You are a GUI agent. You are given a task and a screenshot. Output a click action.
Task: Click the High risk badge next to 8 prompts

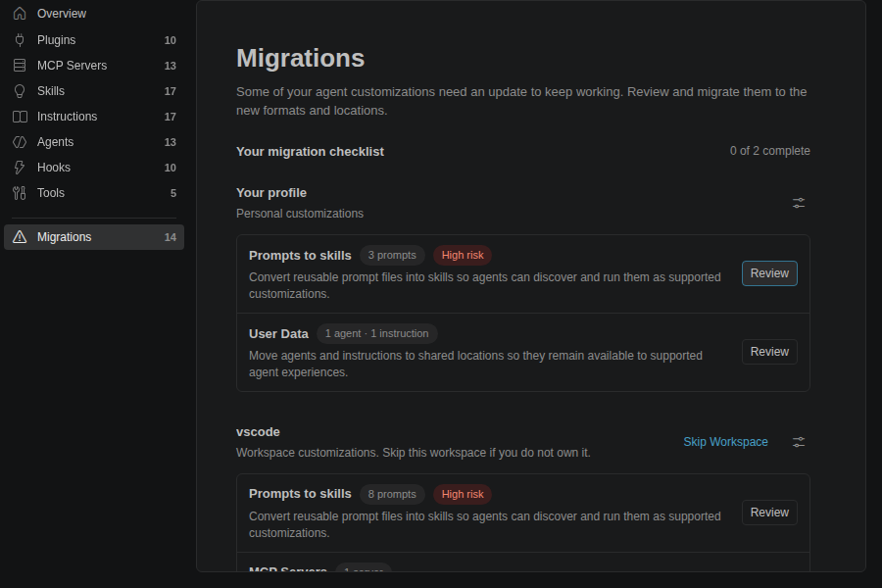coord(463,495)
